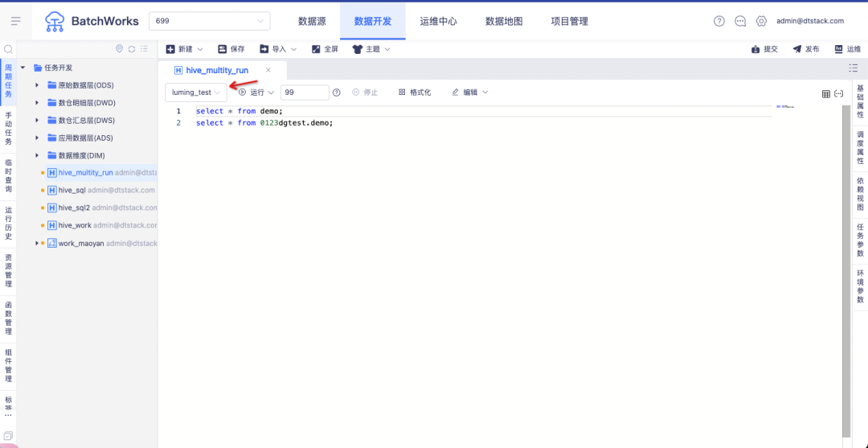868x448 pixels.
Task: Click the 格式化 format button
Action: point(415,92)
